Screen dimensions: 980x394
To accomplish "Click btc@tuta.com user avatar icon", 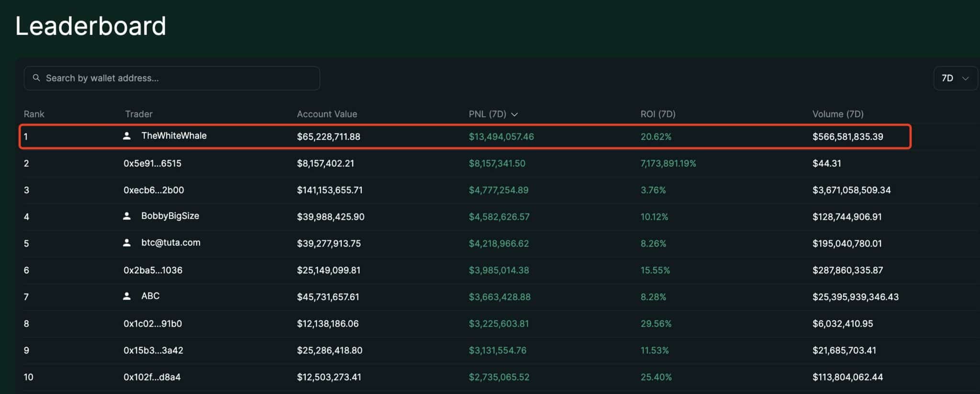I will click(x=127, y=243).
